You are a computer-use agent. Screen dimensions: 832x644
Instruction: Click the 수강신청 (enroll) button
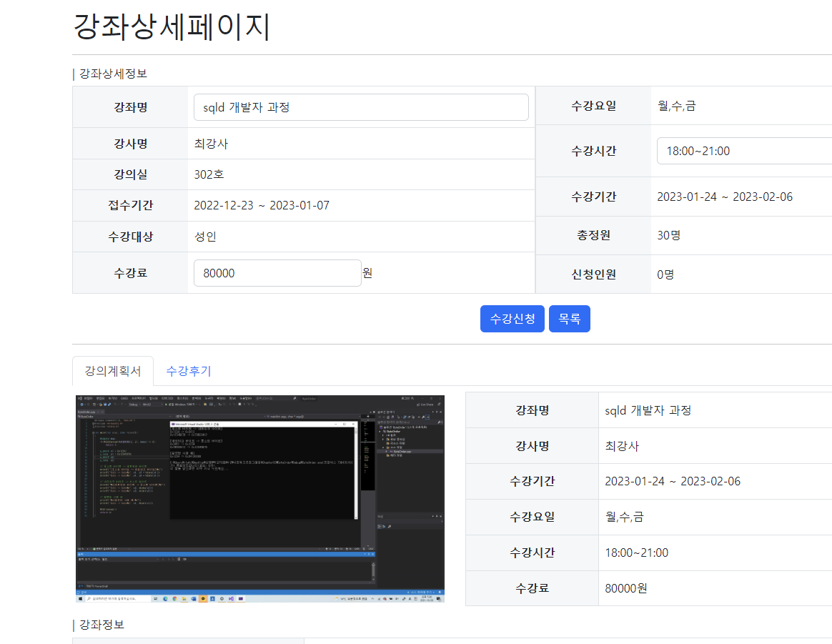tap(512, 318)
